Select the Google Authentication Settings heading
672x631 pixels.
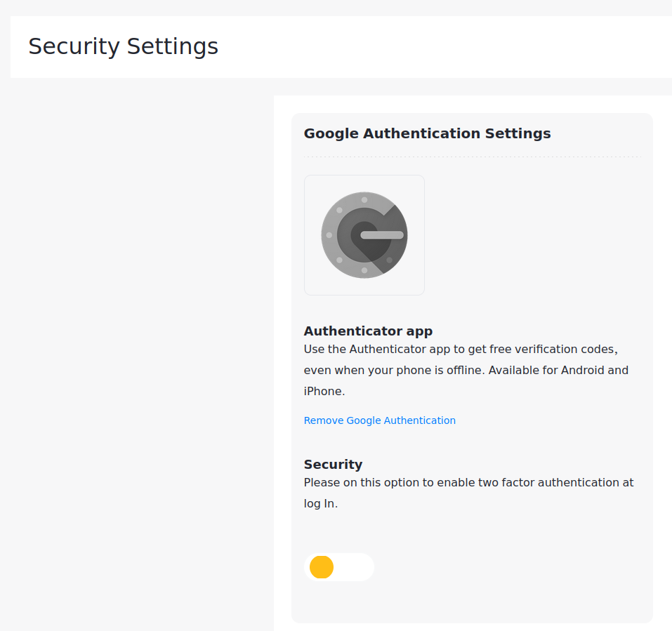coord(427,133)
